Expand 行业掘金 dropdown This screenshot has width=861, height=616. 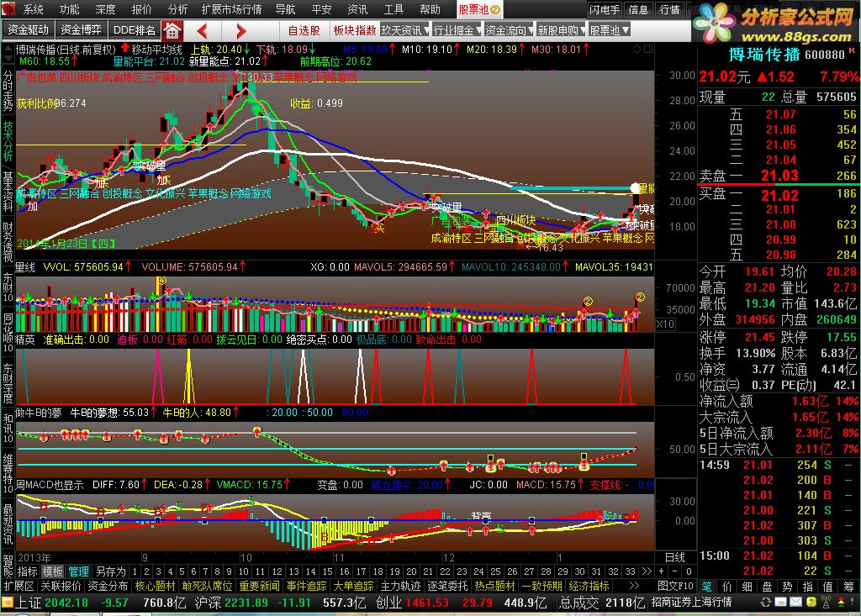coord(457,31)
